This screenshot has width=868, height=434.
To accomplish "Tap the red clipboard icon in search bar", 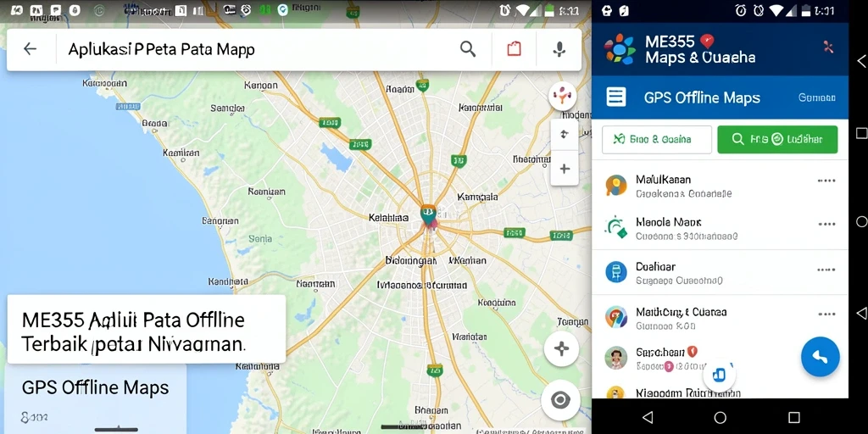I will (x=514, y=48).
